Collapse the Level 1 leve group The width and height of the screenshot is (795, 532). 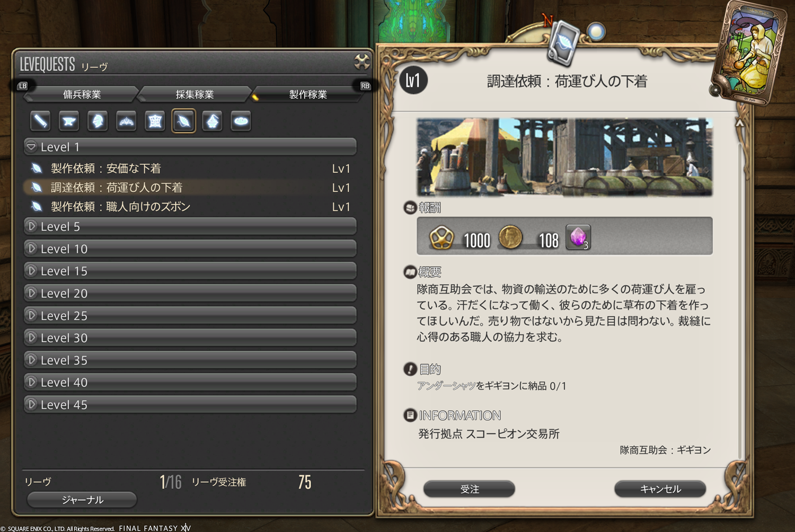190,147
